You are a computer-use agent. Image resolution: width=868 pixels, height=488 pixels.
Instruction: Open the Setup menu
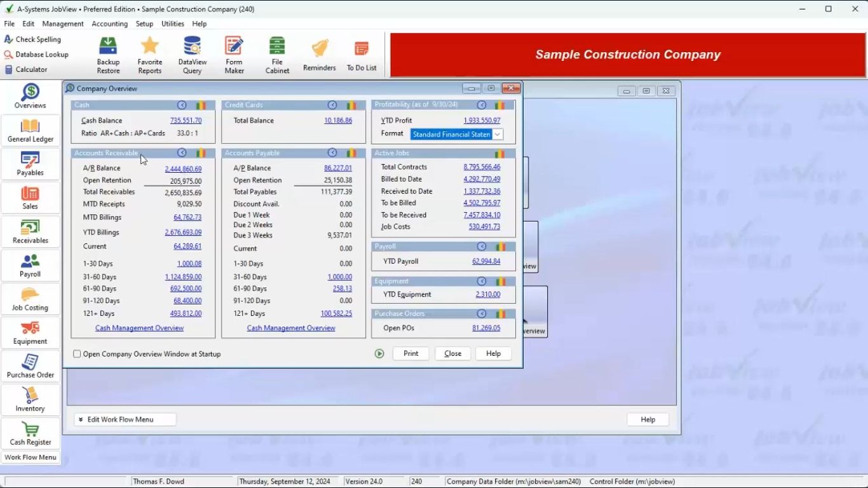144,24
